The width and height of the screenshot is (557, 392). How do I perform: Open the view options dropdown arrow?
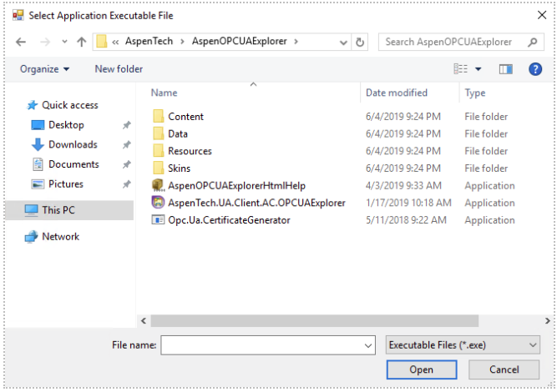coord(479,69)
